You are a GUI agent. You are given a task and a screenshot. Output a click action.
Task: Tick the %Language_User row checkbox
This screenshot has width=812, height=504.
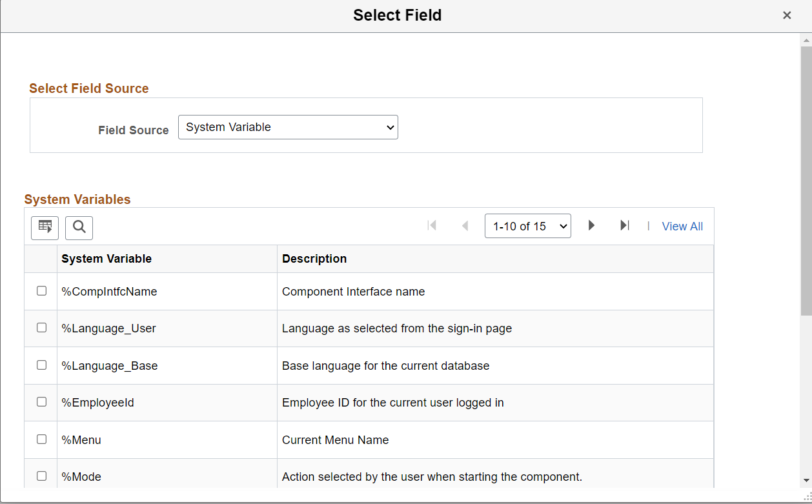[42, 328]
